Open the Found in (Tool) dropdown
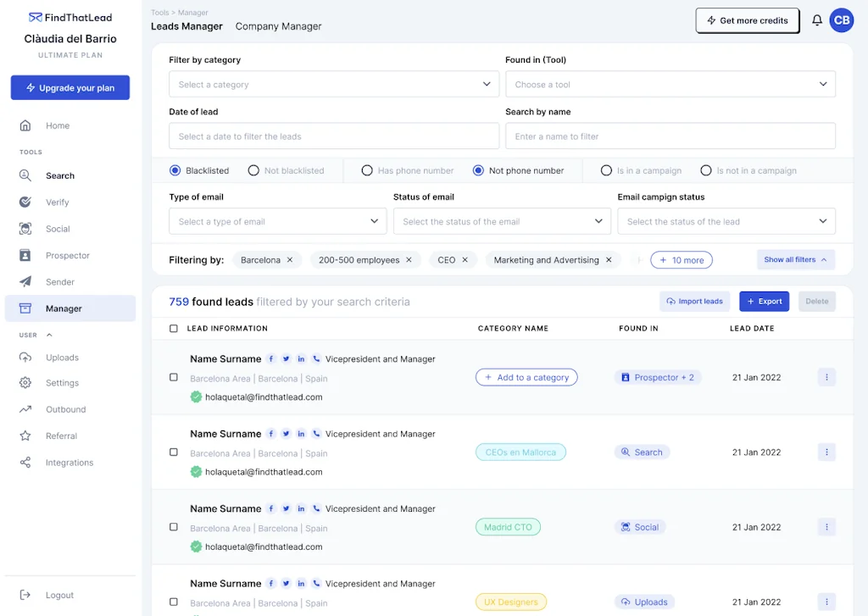 [670, 85]
